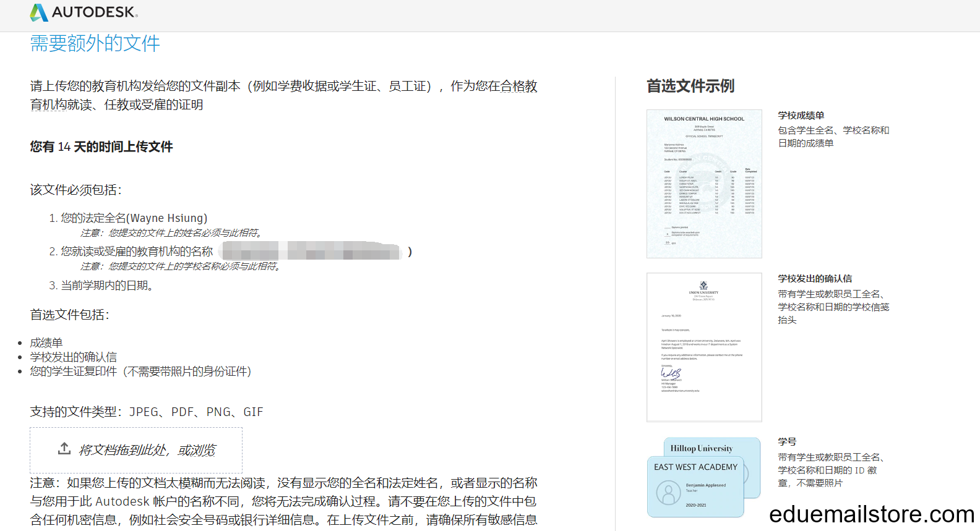Click the '首选文件示例' heading
Image resolution: width=980 pixels, height=531 pixels.
690,86
